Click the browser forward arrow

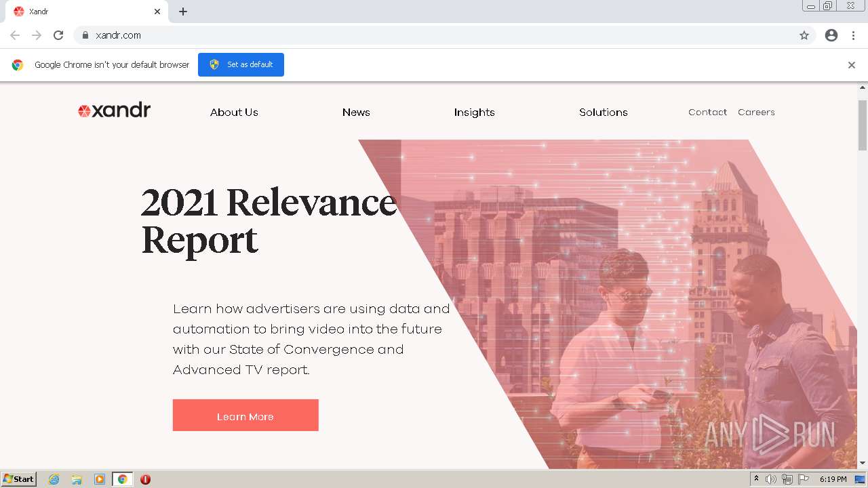click(37, 35)
